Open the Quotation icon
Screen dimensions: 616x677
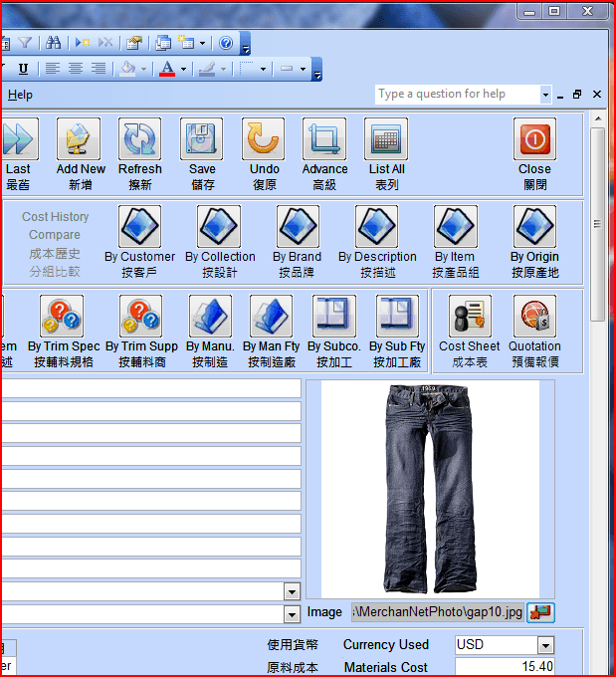click(x=534, y=318)
